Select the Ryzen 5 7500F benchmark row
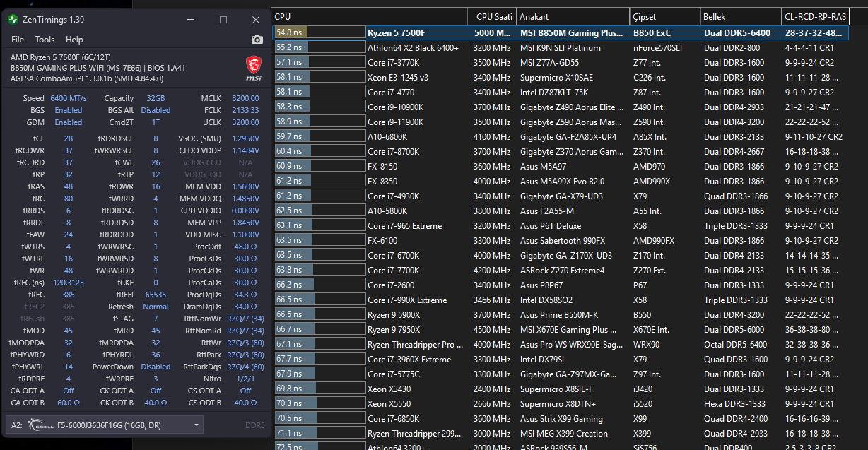 [561, 32]
